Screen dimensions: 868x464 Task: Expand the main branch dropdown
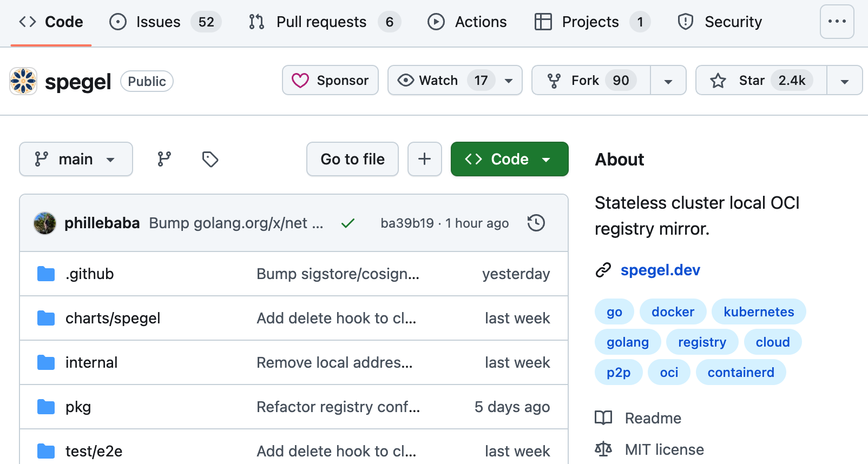point(76,159)
